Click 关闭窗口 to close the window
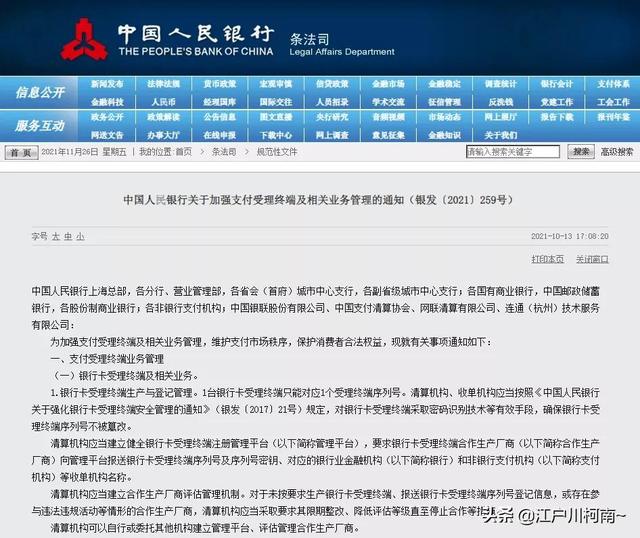Image resolution: width=640 pixels, height=538 pixels. pos(592,259)
